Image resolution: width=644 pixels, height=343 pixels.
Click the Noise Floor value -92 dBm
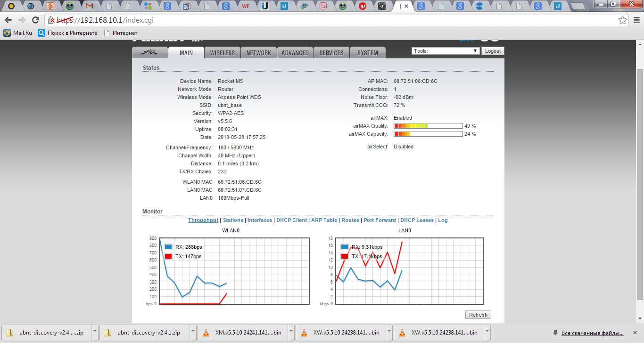404,97
